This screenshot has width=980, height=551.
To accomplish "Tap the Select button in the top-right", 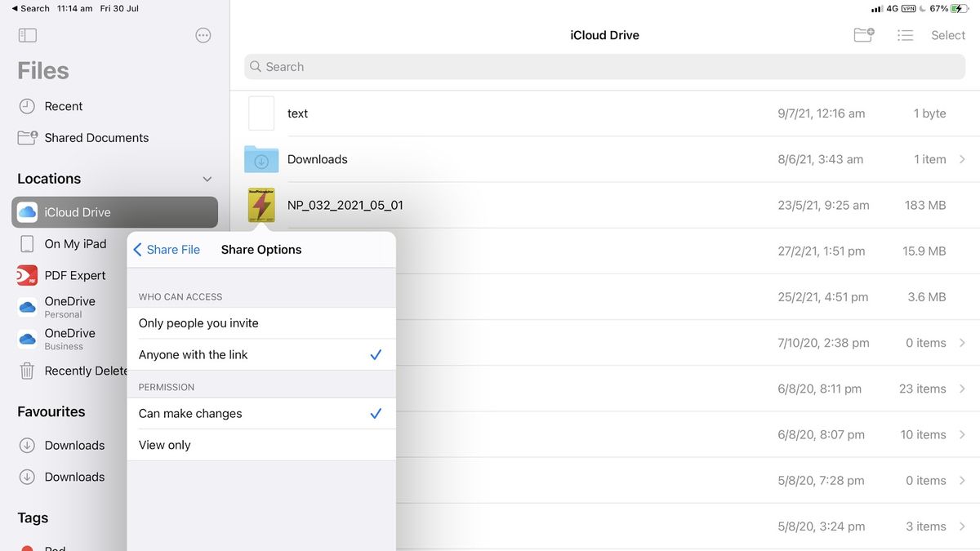I will pos(947,35).
